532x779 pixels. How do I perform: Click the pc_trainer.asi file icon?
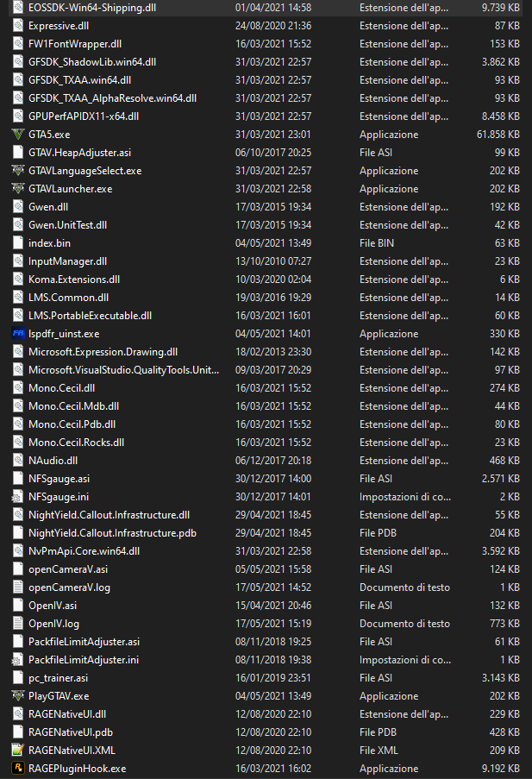point(18,678)
